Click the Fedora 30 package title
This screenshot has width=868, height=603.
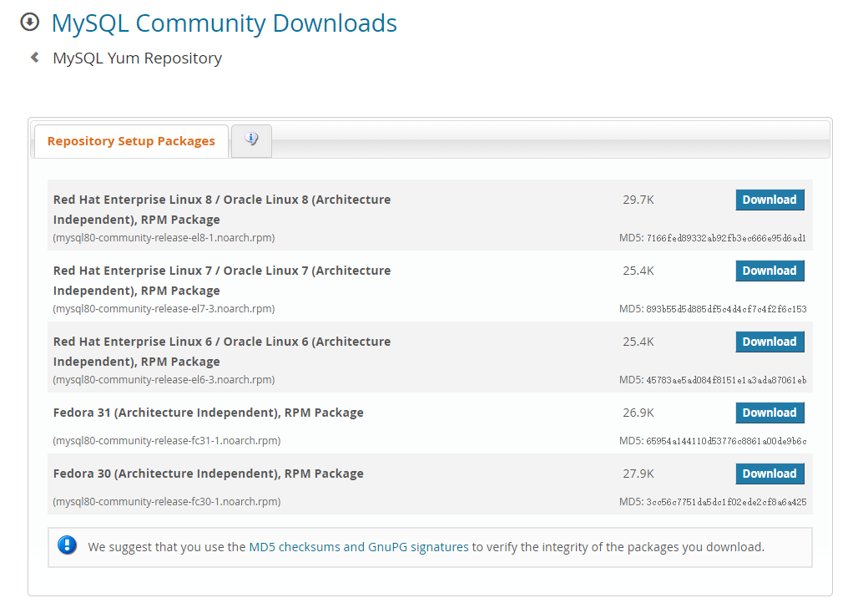point(208,474)
